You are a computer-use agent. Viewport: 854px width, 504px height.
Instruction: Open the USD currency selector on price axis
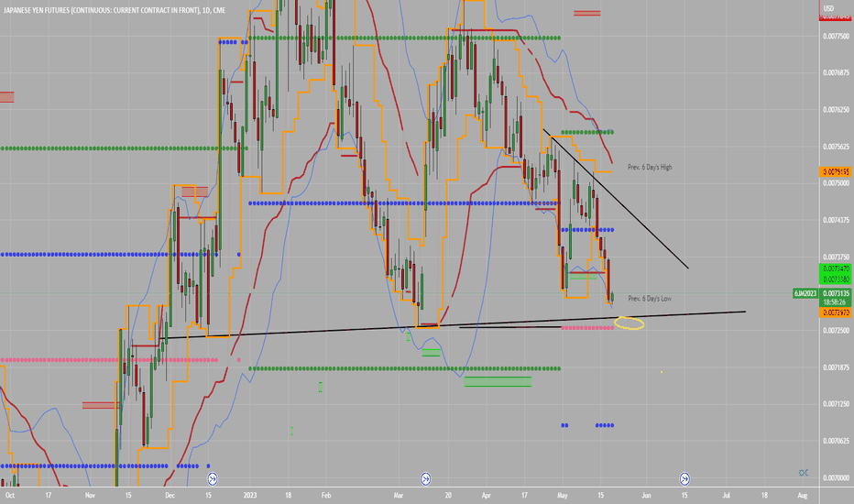coord(828,8)
